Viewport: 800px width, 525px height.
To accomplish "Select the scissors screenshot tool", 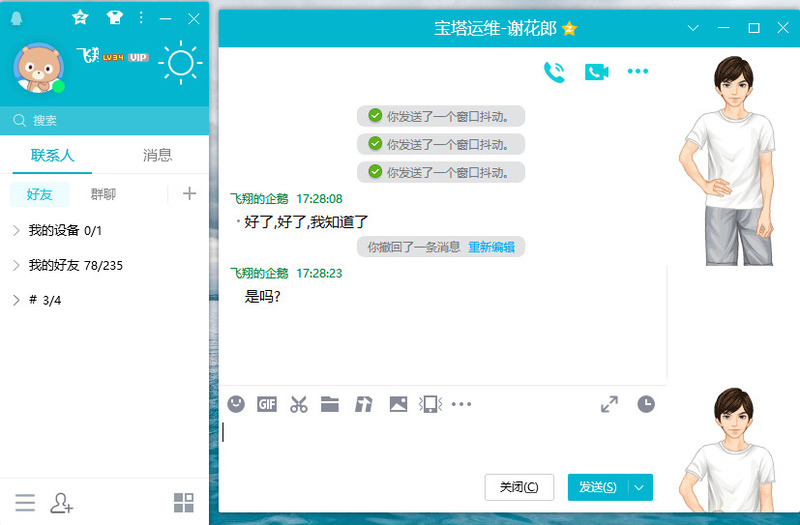I will point(298,404).
